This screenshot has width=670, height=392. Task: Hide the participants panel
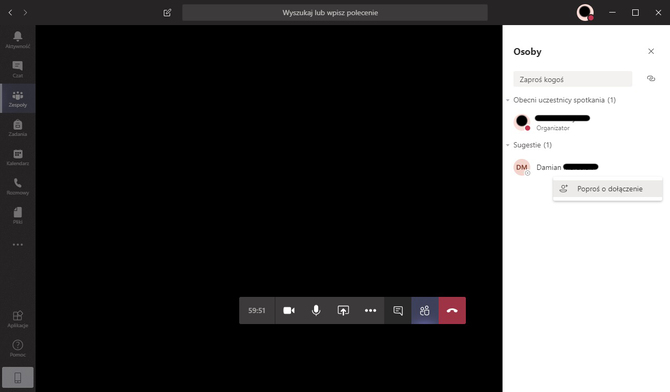[425, 310]
